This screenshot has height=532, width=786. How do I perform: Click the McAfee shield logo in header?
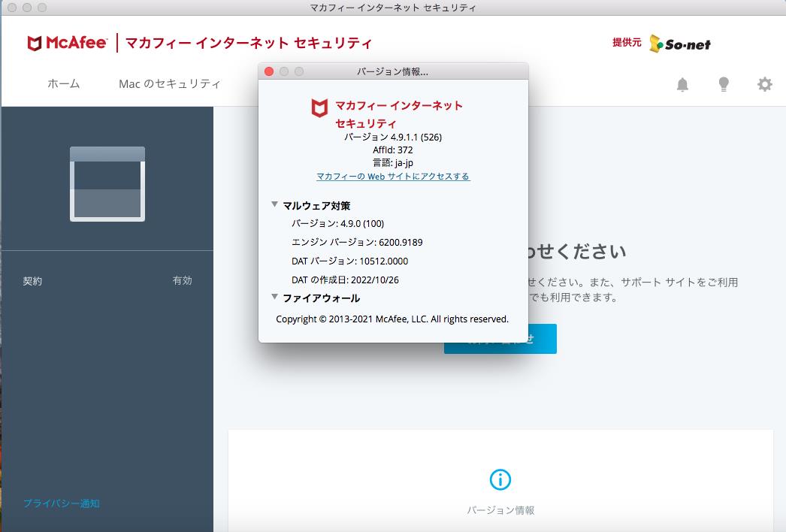[x=34, y=43]
